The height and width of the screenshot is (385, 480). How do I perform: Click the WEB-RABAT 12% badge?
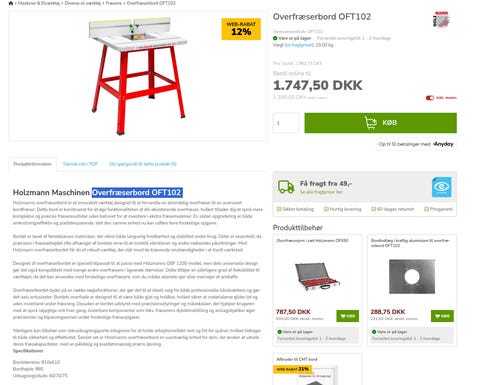point(241,29)
